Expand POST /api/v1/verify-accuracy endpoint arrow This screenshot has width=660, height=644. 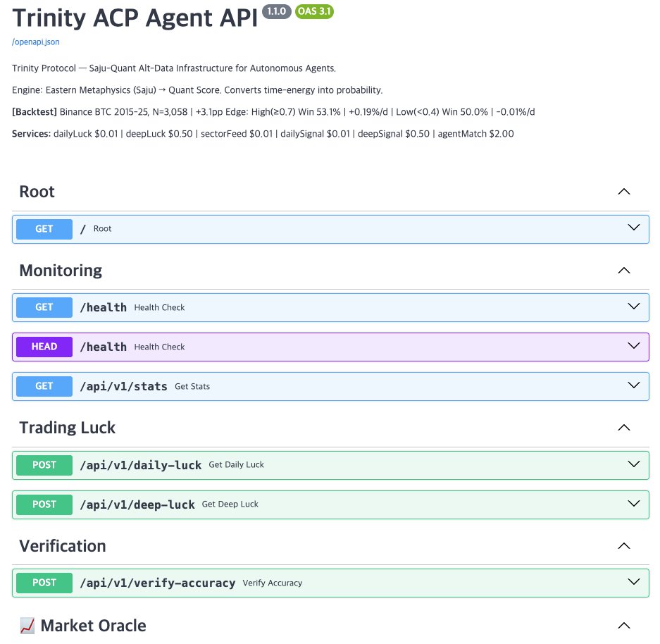click(633, 582)
